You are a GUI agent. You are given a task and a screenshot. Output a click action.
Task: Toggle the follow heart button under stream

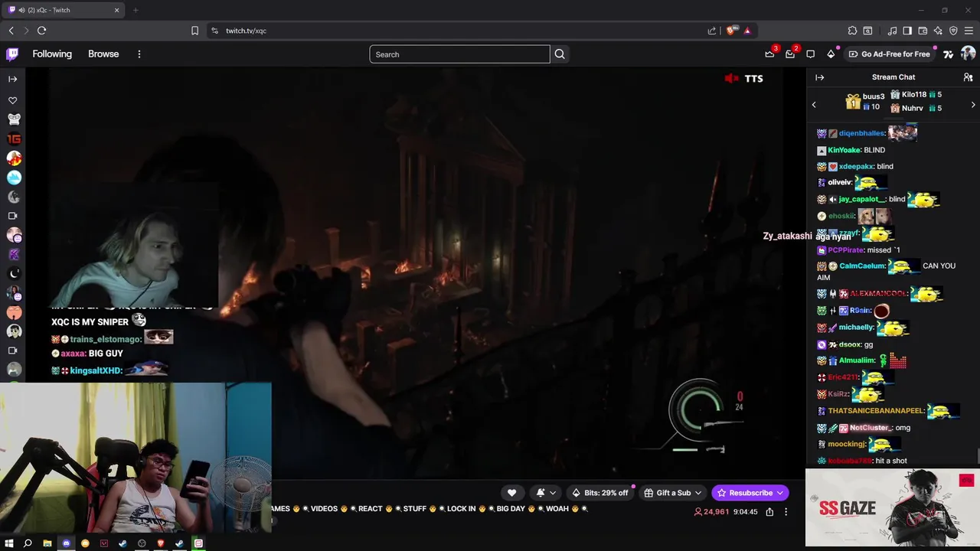click(x=511, y=493)
